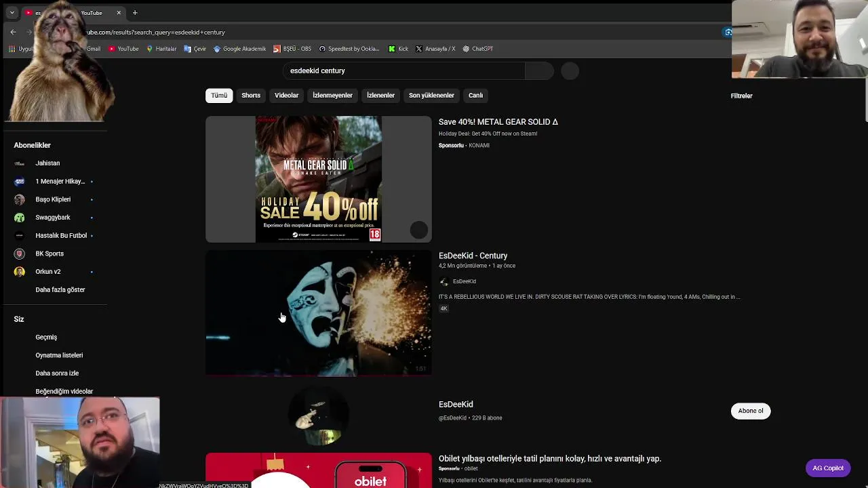Open the Obilet ad thumbnail
This screenshot has width=868, height=488.
pyautogui.click(x=318, y=470)
